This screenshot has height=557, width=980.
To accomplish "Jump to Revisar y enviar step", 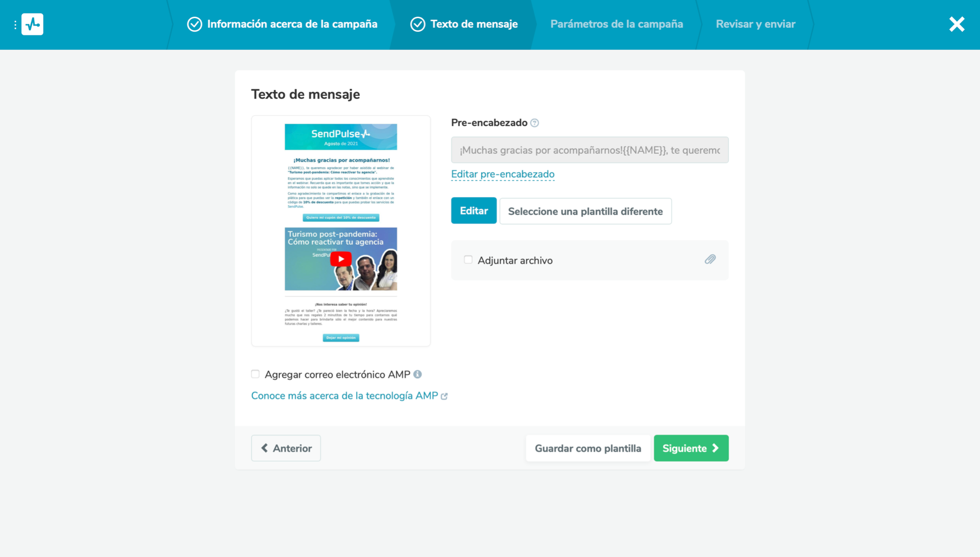I will click(x=755, y=24).
